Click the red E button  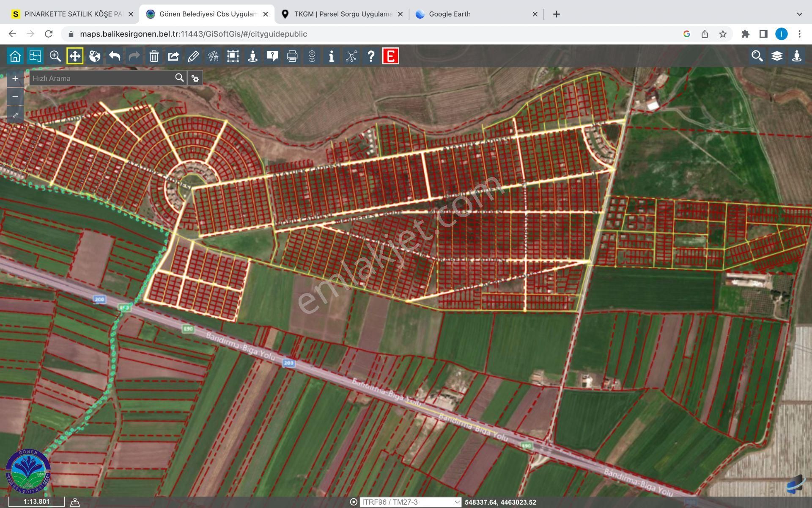pyautogui.click(x=391, y=56)
